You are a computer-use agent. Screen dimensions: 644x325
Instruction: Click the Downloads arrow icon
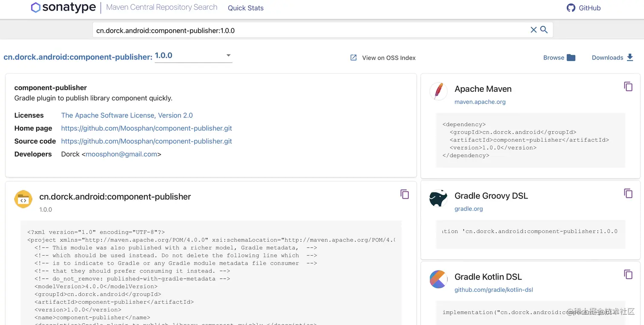click(630, 57)
